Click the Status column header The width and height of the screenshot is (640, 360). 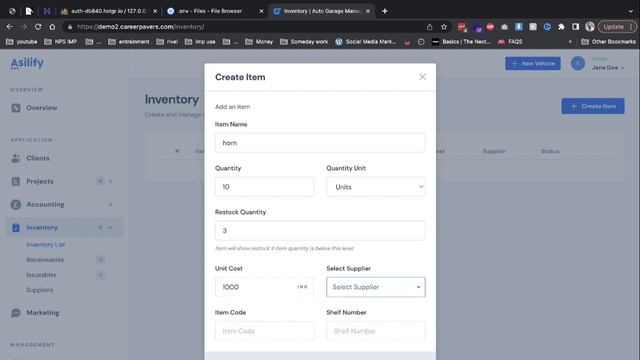click(x=550, y=151)
